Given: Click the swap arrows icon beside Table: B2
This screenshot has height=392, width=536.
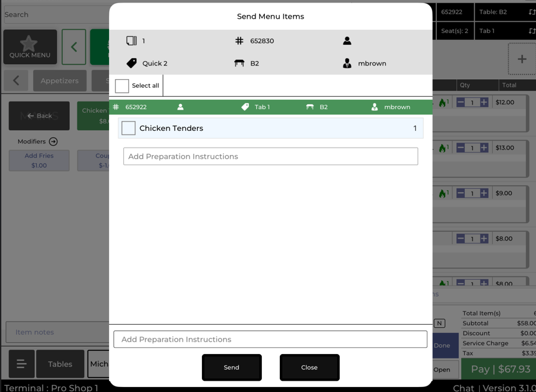Looking at the screenshot, I should [x=532, y=12].
